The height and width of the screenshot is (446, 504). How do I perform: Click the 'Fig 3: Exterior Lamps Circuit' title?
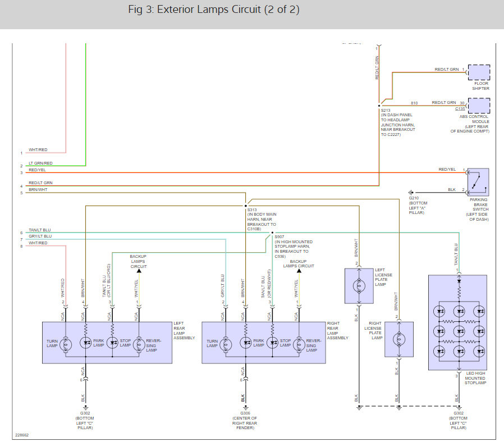214,10
